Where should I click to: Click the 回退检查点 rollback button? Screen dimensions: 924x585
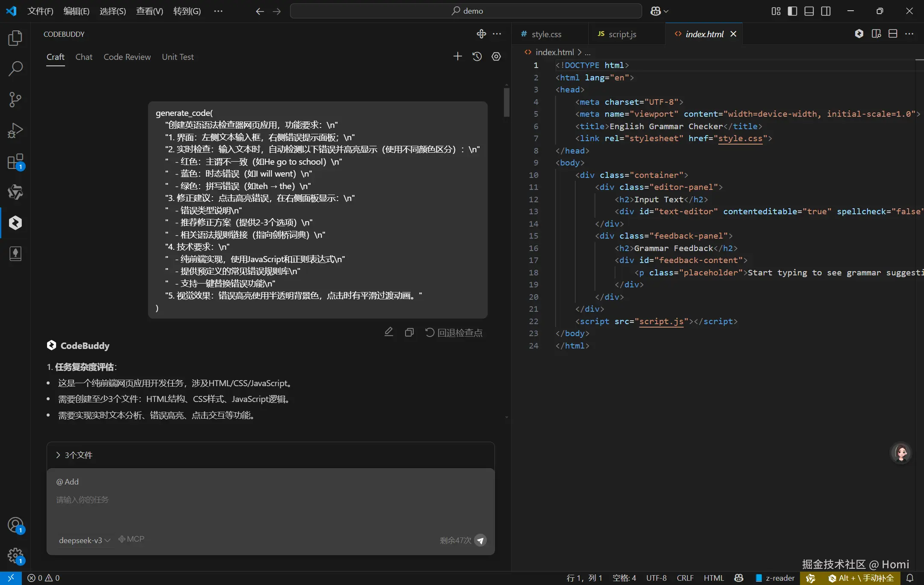click(453, 333)
